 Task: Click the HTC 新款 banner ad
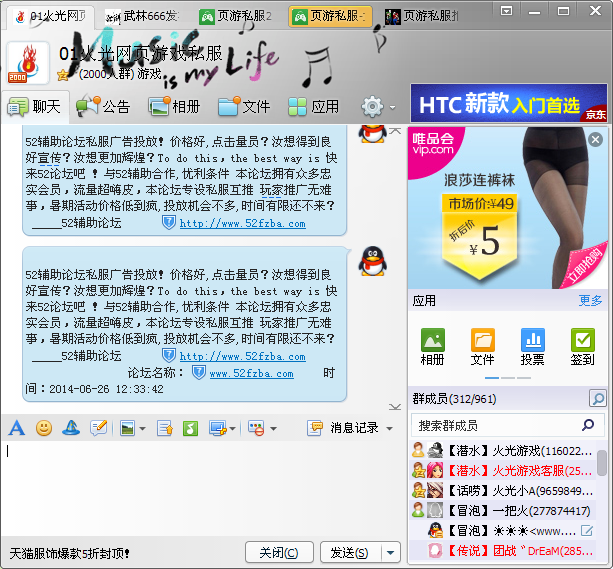(x=509, y=103)
